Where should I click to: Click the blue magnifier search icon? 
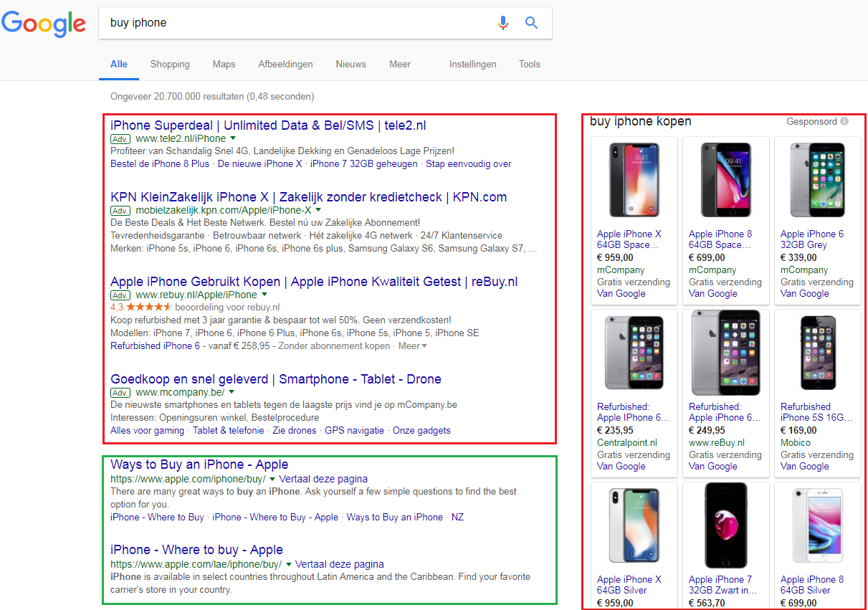[531, 23]
